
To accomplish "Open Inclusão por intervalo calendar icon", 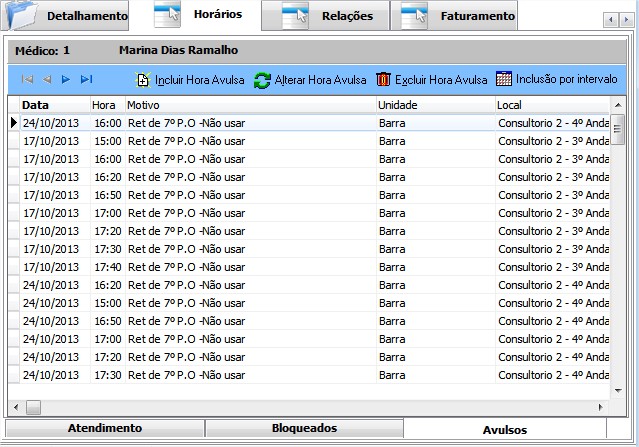I will pyautogui.click(x=504, y=79).
